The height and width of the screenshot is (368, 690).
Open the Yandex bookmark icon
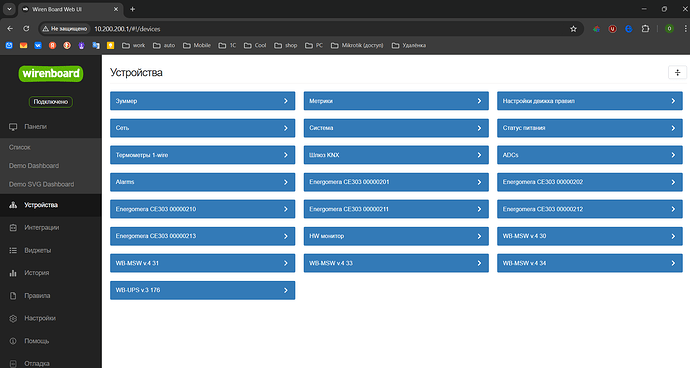tap(52, 45)
